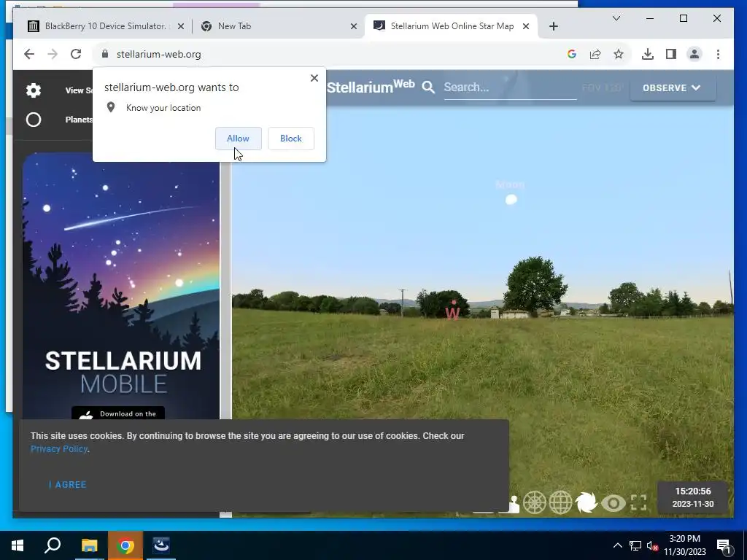The height and width of the screenshot is (560, 747).
Task: Open the Chrome profile menu
Action: pyautogui.click(x=694, y=54)
